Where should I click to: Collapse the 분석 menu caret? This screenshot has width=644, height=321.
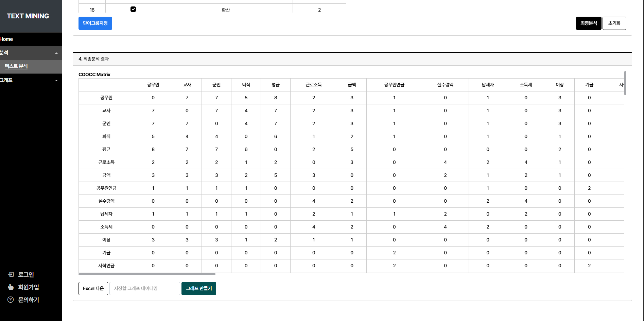[x=56, y=53]
